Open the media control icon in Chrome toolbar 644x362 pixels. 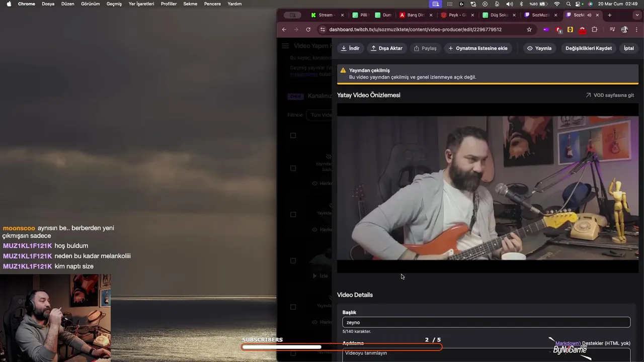coord(612,30)
